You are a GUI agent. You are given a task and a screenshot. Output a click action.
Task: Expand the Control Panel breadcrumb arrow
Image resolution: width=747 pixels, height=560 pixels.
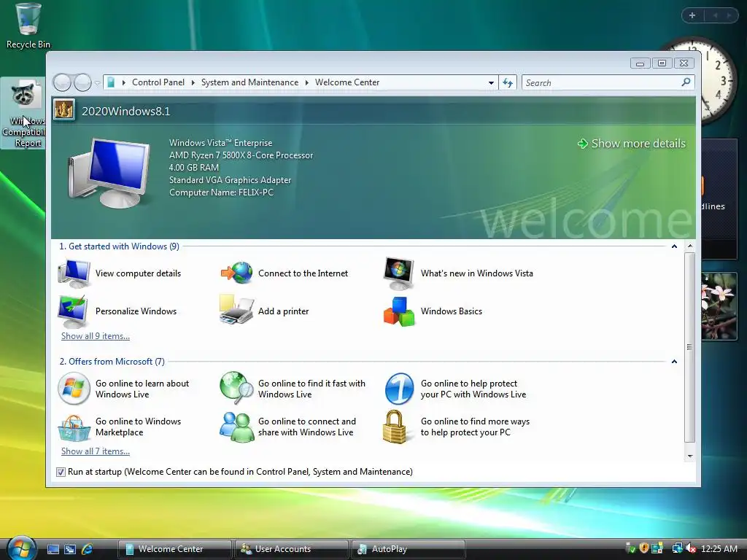click(193, 82)
